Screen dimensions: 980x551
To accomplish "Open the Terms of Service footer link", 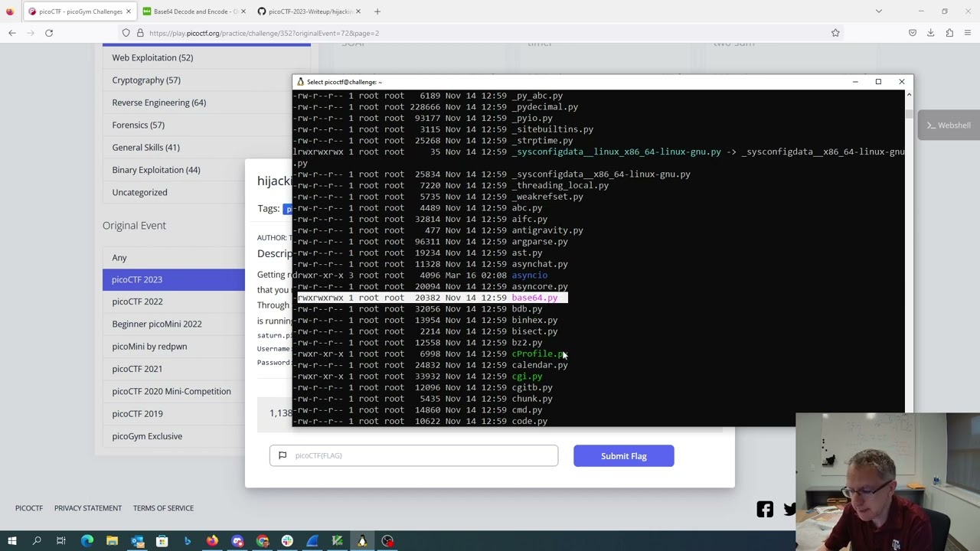I will (x=163, y=508).
